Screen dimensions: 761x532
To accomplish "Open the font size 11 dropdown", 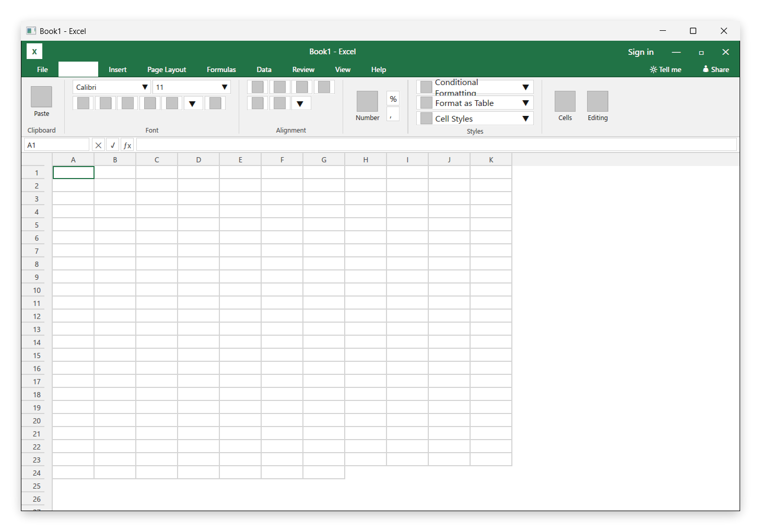I will tap(225, 87).
